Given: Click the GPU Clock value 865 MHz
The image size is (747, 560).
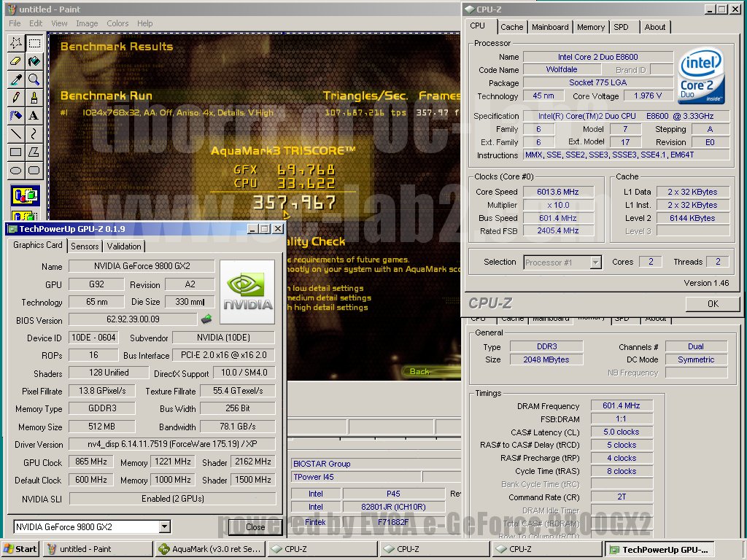Looking at the screenshot, I should pyautogui.click(x=91, y=462).
